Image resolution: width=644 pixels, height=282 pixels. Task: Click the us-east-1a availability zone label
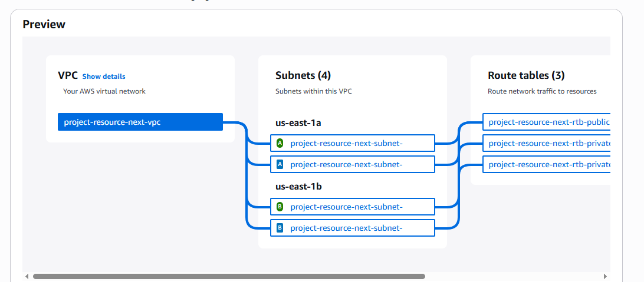[298, 123]
